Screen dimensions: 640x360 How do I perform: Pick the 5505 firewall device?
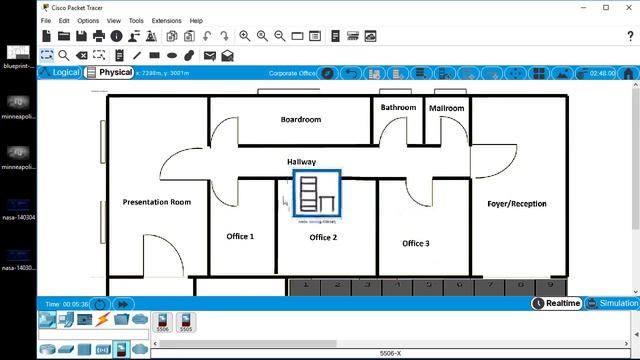click(186, 322)
